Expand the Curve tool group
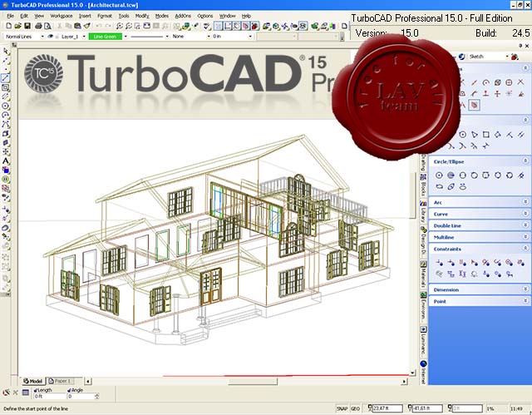The image size is (532, 415). 525,214
